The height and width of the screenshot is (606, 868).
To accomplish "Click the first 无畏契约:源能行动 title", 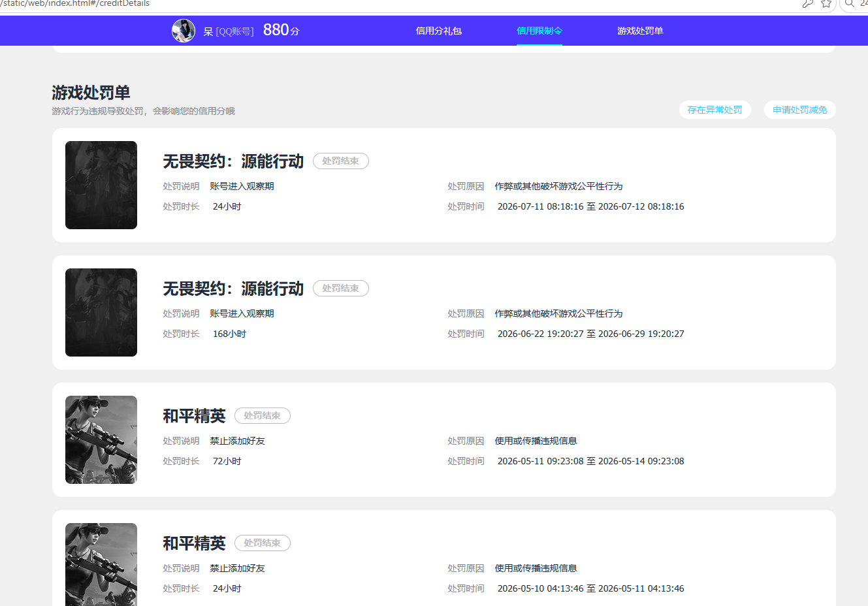I will 233,161.
